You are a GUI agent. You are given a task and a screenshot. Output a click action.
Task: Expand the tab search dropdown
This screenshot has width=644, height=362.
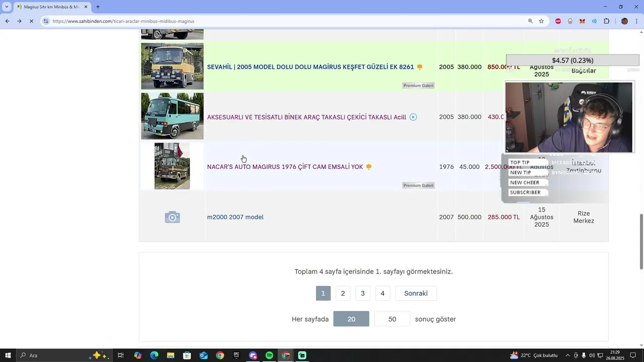click(7, 7)
